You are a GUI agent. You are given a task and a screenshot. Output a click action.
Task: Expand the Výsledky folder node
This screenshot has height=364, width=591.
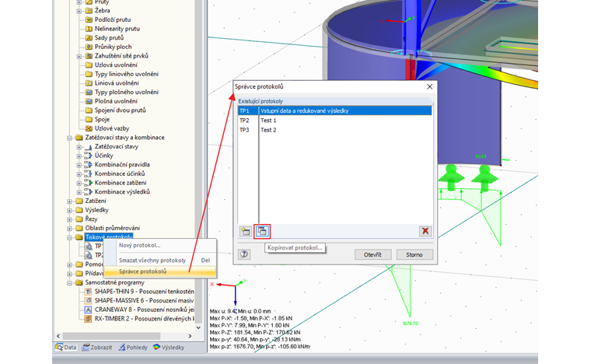[70, 210]
